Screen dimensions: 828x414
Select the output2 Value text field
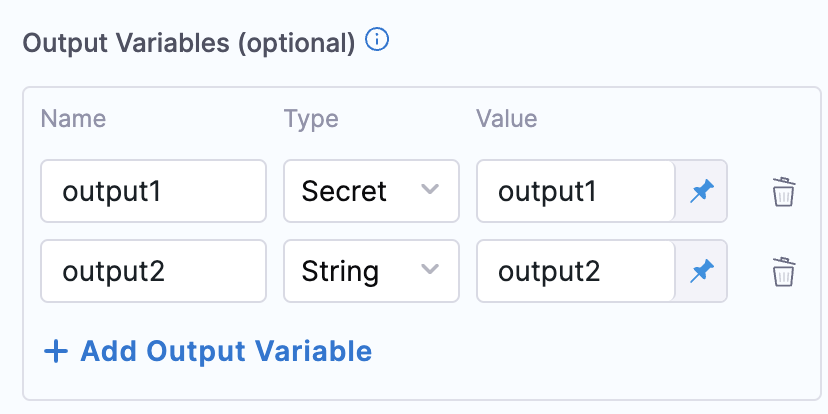tap(576, 271)
